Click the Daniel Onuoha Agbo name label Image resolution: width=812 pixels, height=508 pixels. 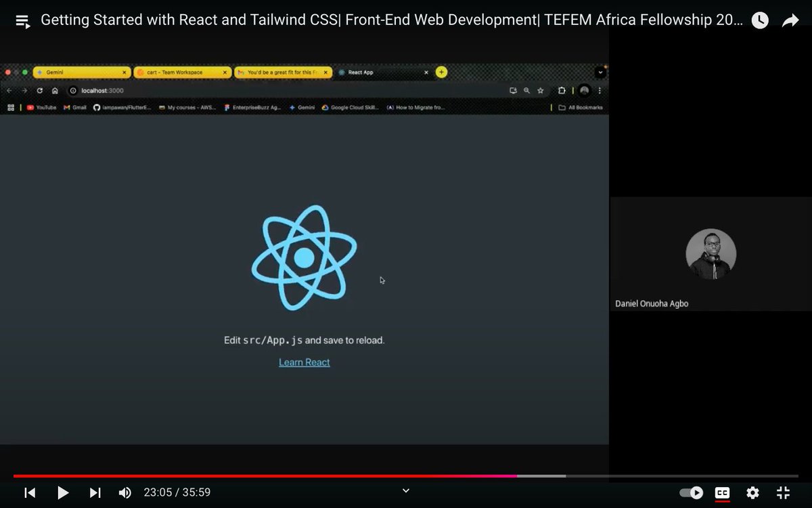(x=652, y=303)
